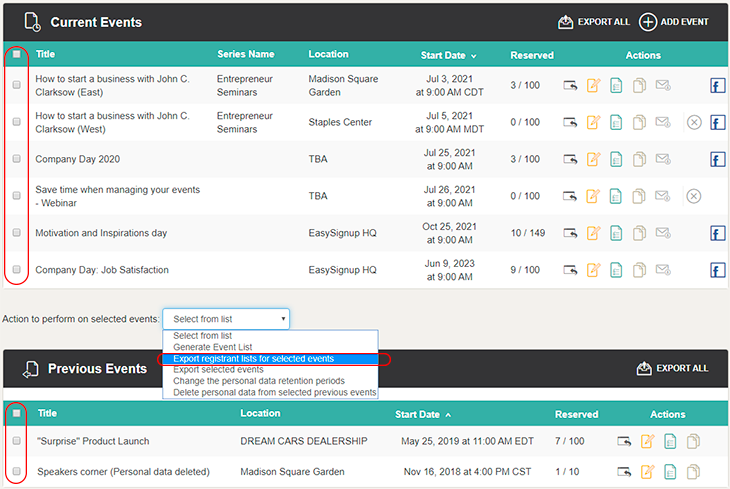The width and height of the screenshot is (730, 489).
Task: Click Export All in Current Events header
Action: tap(594, 22)
